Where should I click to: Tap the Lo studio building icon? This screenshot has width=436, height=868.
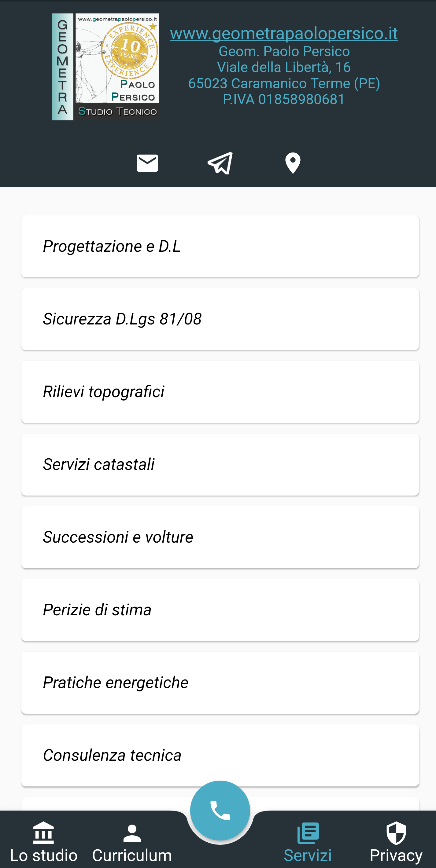(x=43, y=832)
